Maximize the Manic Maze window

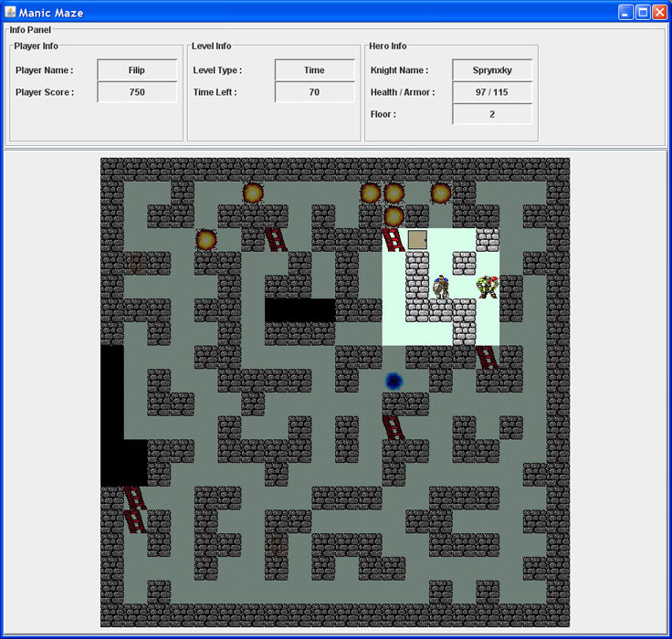[643, 12]
